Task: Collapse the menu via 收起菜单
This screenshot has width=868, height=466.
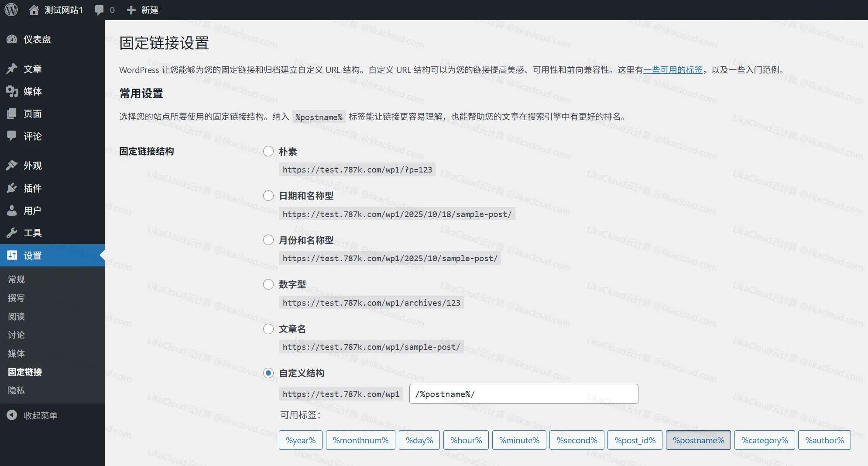Action: [32, 415]
